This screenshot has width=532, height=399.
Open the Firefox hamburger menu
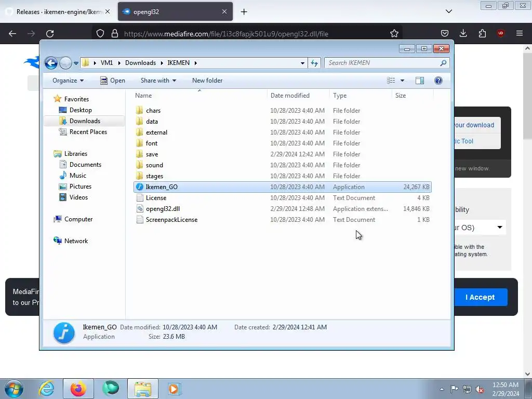(520, 33)
